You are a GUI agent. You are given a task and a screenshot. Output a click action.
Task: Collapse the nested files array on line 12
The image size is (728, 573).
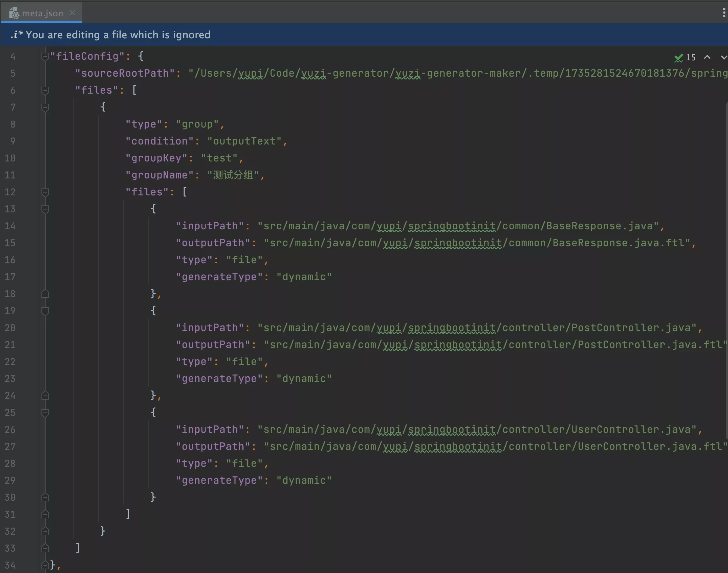45,192
